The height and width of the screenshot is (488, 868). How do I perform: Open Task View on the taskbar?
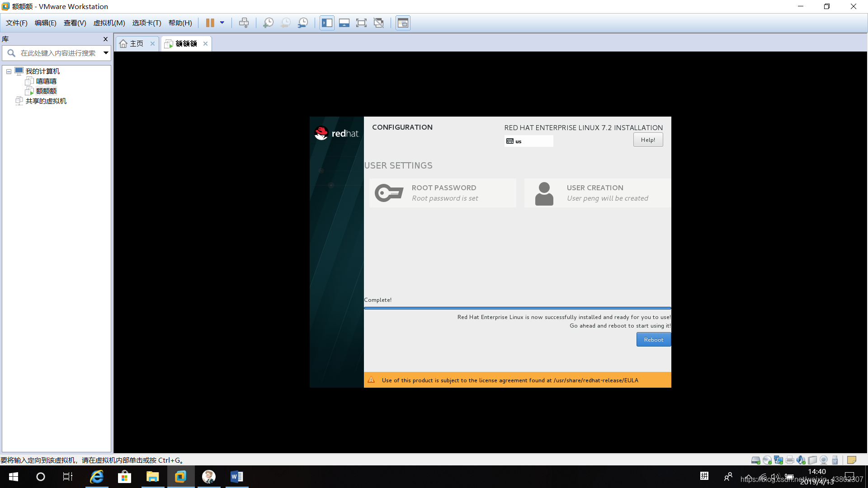tap(68, 477)
